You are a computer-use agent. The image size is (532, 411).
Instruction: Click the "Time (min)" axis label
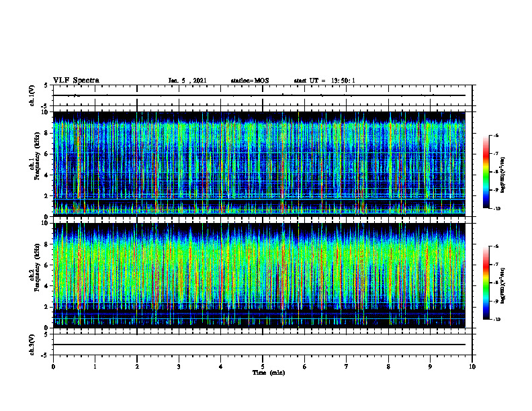click(x=269, y=373)
